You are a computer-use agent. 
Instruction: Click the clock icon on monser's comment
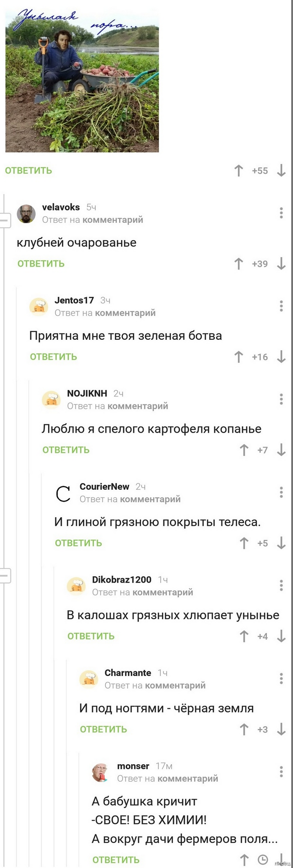pyautogui.click(x=263, y=860)
